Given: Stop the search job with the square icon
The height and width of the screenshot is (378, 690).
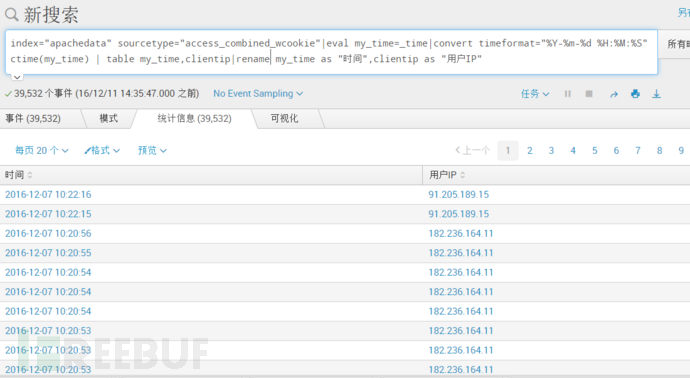Looking at the screenshot, I should pos(589,94).
